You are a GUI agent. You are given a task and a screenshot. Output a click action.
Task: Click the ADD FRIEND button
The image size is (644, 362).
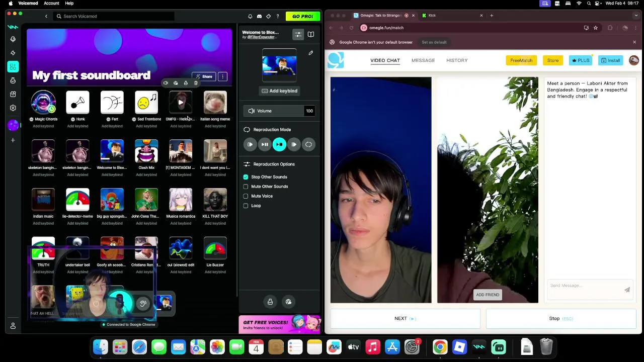tap(488, 295)
